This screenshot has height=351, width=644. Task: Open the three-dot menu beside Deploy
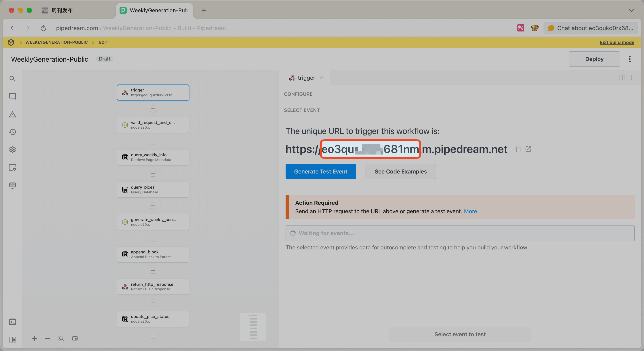pyautogui.click(x=630, y=59)
